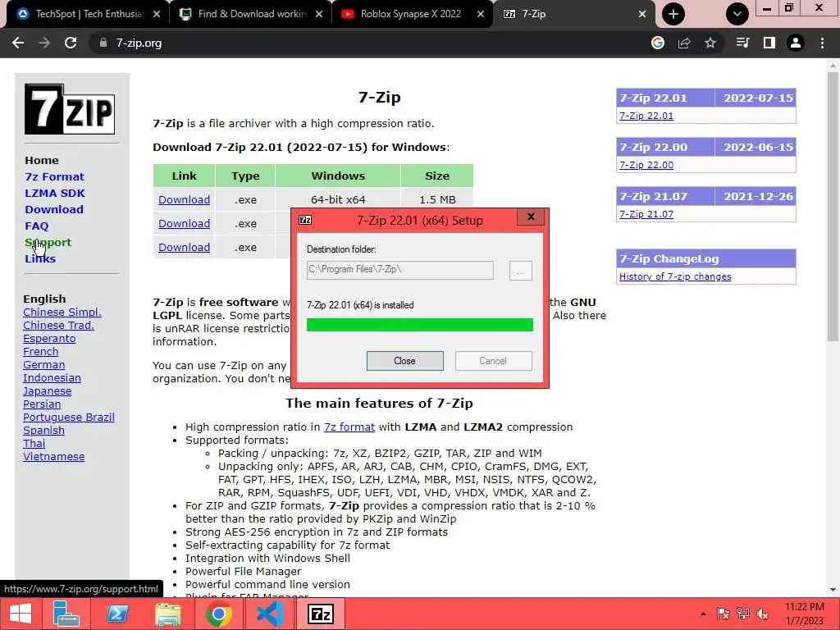Click the 7z icon in Setup title bar
The height and width of the screenshot is (630, 840).
305,220
